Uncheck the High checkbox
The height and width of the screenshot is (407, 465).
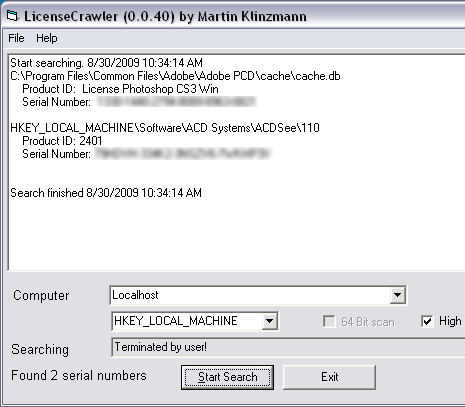(427, 321)
